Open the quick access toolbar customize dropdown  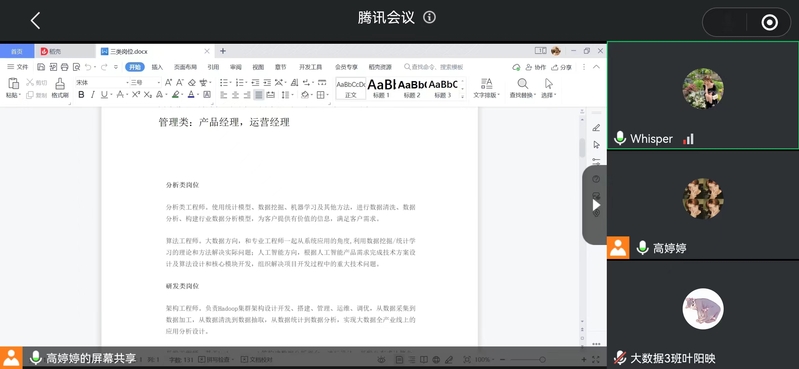116,67
